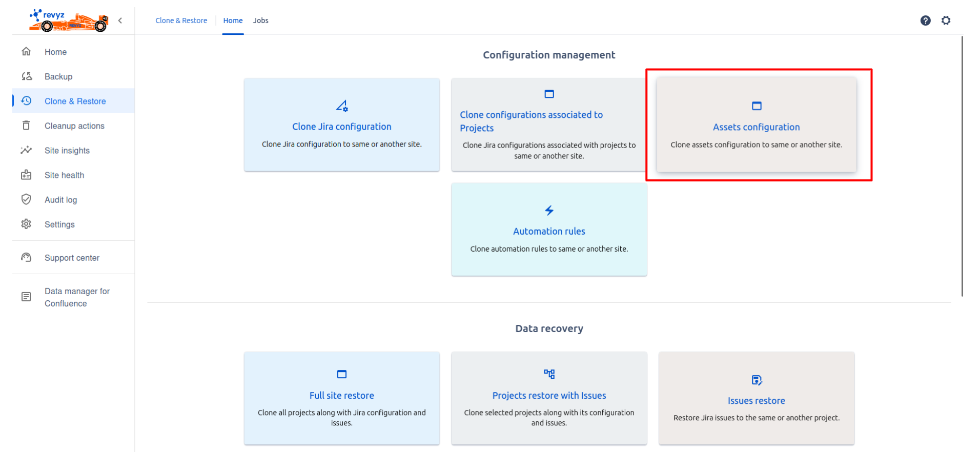Viewport: 980px width, 452px height.
Task: Open Full site restore card
Action: pyautogui.click(x=341, y=398)
